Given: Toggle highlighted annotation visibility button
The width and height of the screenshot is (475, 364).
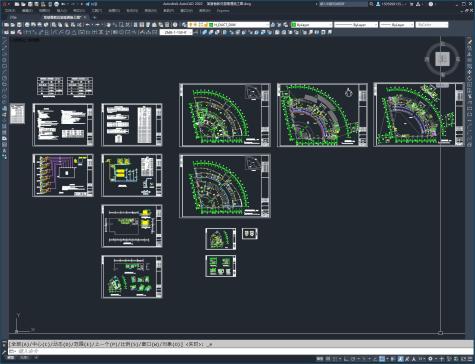Looking at the screenshot, I should tap(401, 359).
